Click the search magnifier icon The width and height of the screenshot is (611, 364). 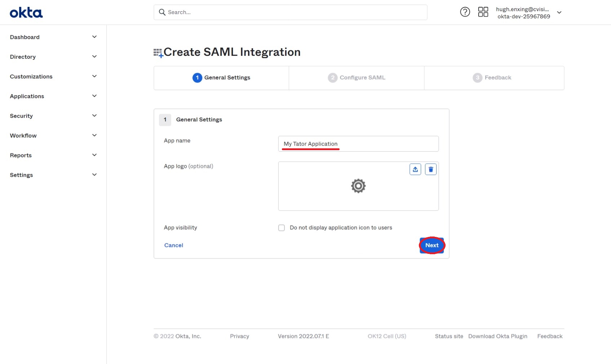pyautogui.click(x=162, y=12)
